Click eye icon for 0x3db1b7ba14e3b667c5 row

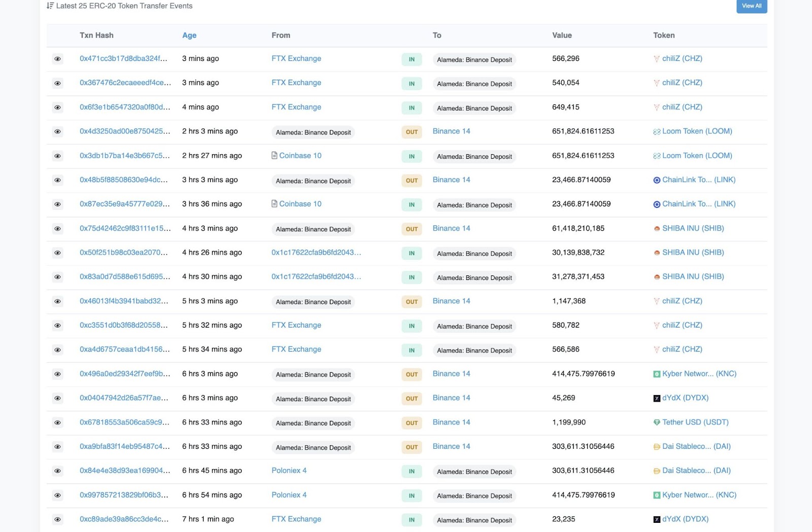57,156
